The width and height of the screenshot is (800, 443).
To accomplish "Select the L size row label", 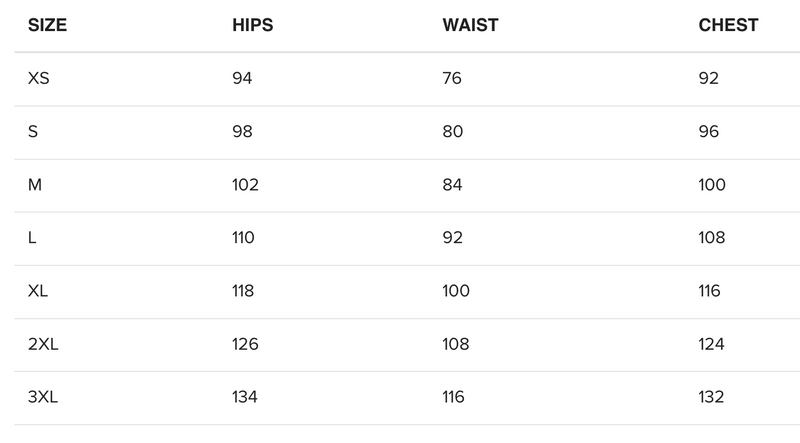I will (33, 238).
